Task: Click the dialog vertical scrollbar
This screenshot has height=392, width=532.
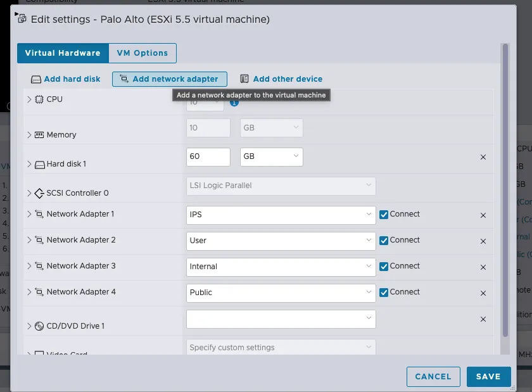Action: [505, 190]
